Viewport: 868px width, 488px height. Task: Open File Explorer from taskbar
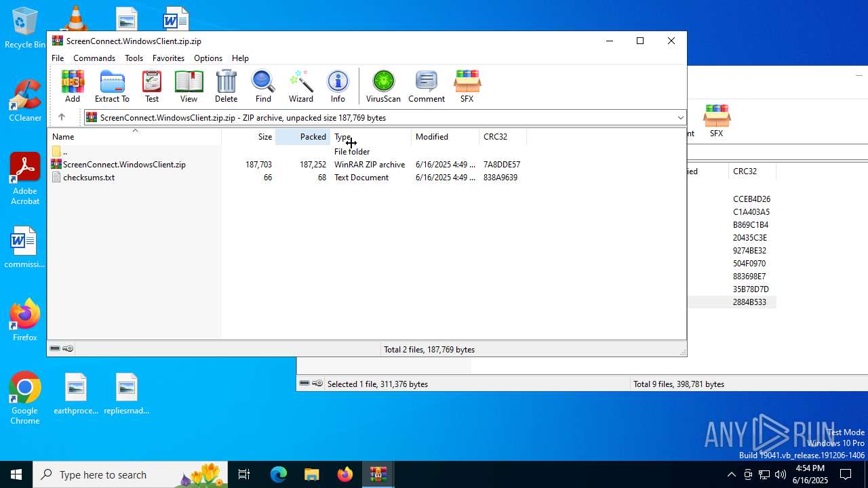pos(311,474)
